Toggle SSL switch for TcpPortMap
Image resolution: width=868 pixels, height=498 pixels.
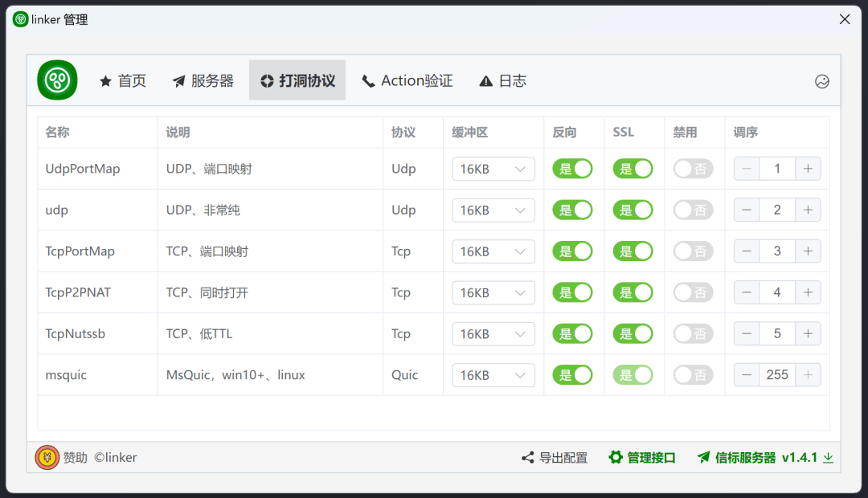pos(633,251)
